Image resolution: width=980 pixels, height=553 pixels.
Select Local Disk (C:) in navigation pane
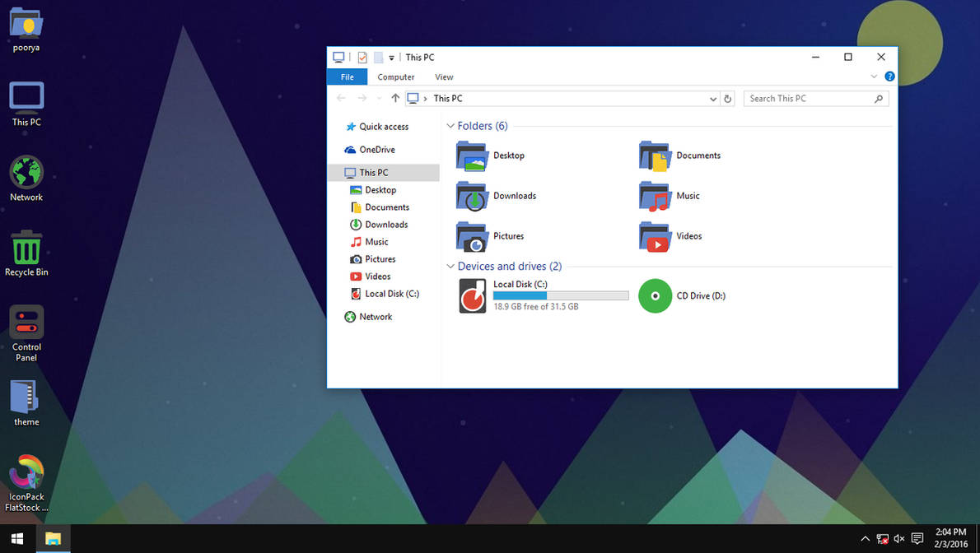point(384,294)
